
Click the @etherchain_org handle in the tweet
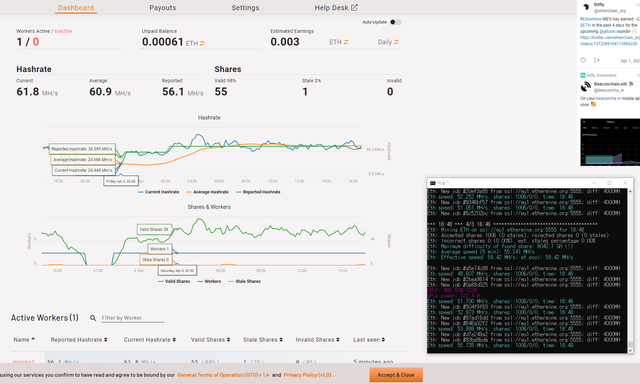[x=609, y=11]
